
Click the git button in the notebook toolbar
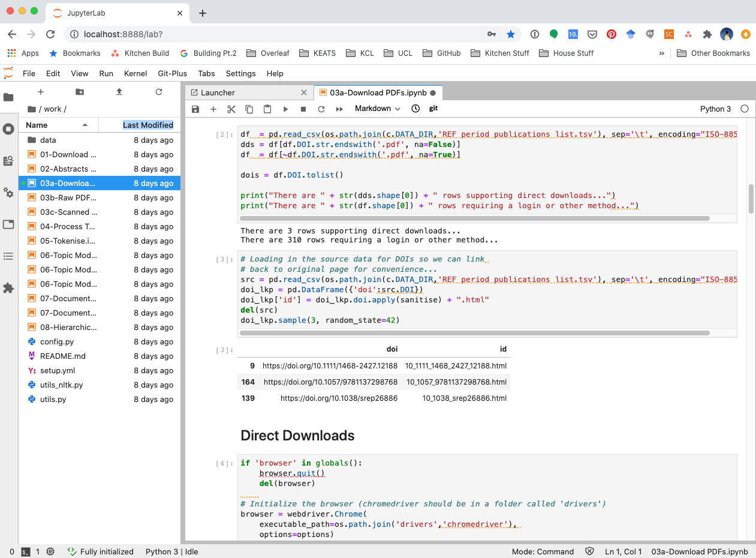[x=433, y=109]
